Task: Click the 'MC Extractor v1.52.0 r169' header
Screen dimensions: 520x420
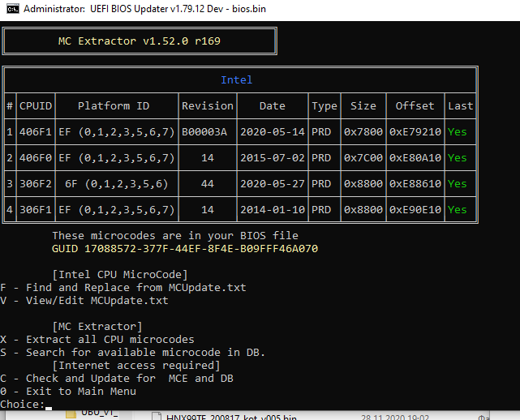Action: click(x=140, y=41)
